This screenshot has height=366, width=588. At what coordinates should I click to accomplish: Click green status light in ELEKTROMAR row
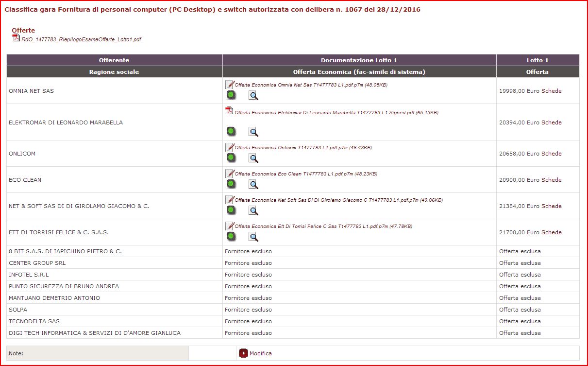pos(231,132)
